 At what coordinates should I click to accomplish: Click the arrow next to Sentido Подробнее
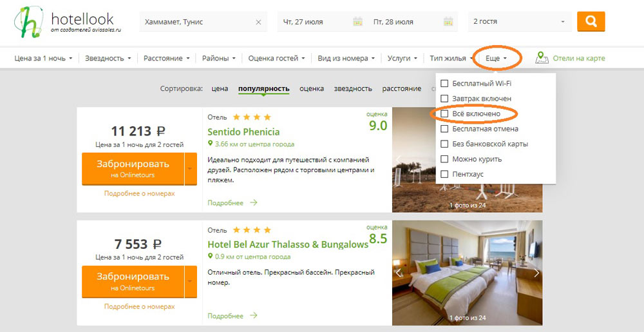[x=253, y=202]
